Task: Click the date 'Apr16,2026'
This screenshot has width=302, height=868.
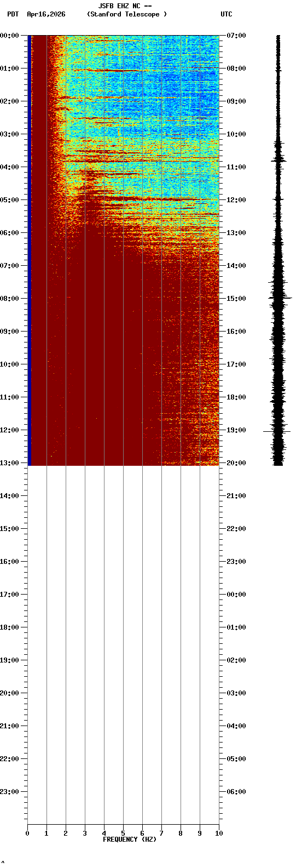Action: [46, 14]
